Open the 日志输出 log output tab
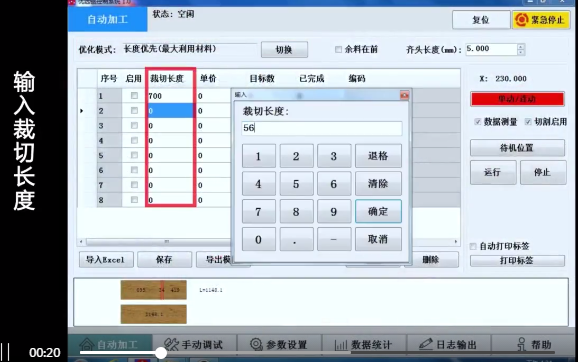This screenshot has width=578, height=362. point(449,345)
